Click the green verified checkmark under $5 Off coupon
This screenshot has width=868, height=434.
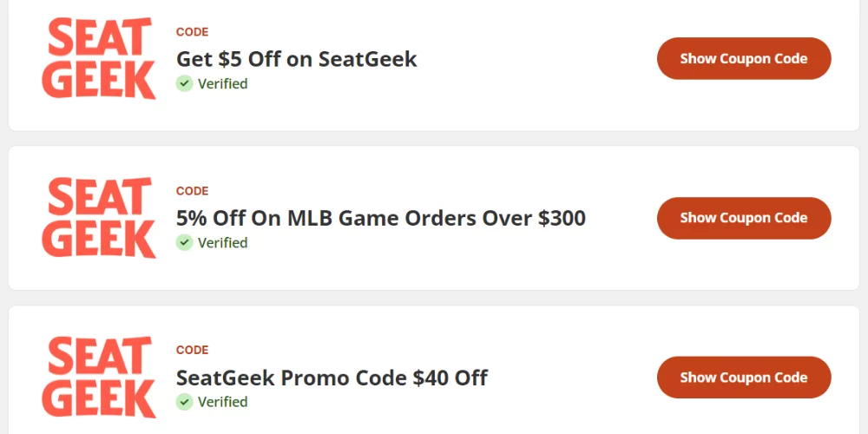184,83
